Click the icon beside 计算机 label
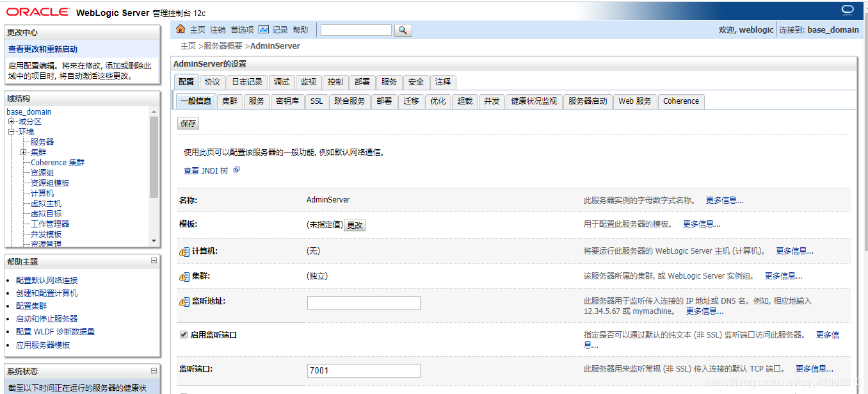The width and height of the screenshot is (868, 394). click(x=184, y=252)
